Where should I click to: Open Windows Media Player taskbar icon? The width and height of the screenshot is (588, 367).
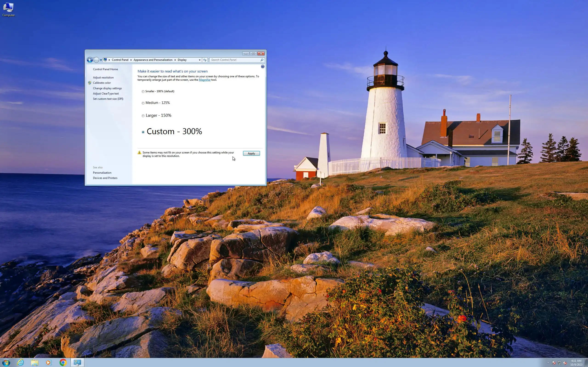pyautogui.click(x=49, y=362)
